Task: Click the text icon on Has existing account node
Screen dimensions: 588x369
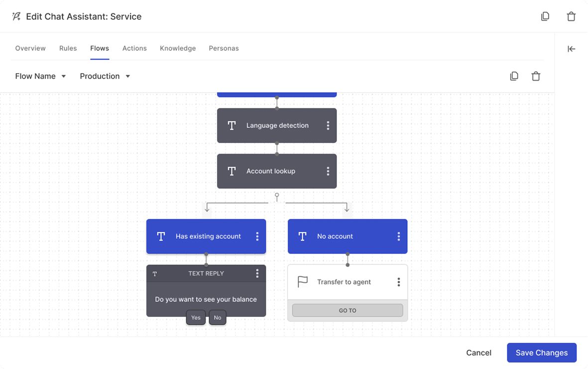Action: (161, 236)
